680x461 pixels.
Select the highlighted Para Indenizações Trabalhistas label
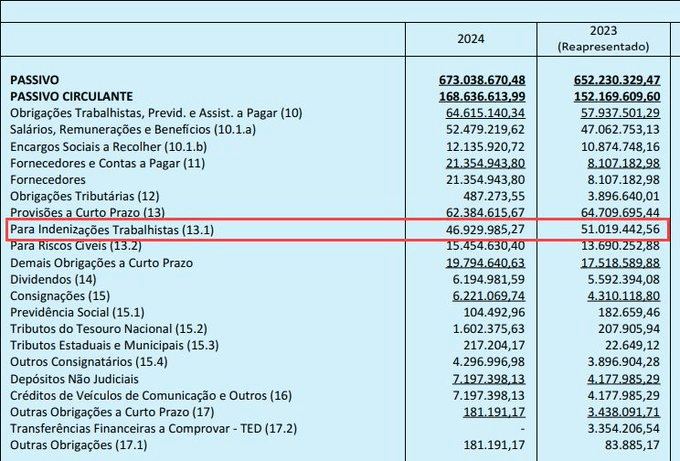click(111, 229)
